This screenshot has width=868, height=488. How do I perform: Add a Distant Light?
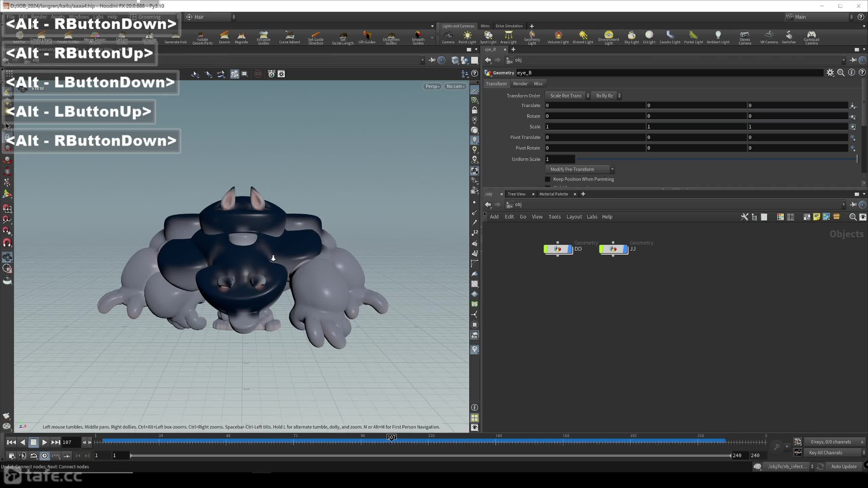pos(583,37)
